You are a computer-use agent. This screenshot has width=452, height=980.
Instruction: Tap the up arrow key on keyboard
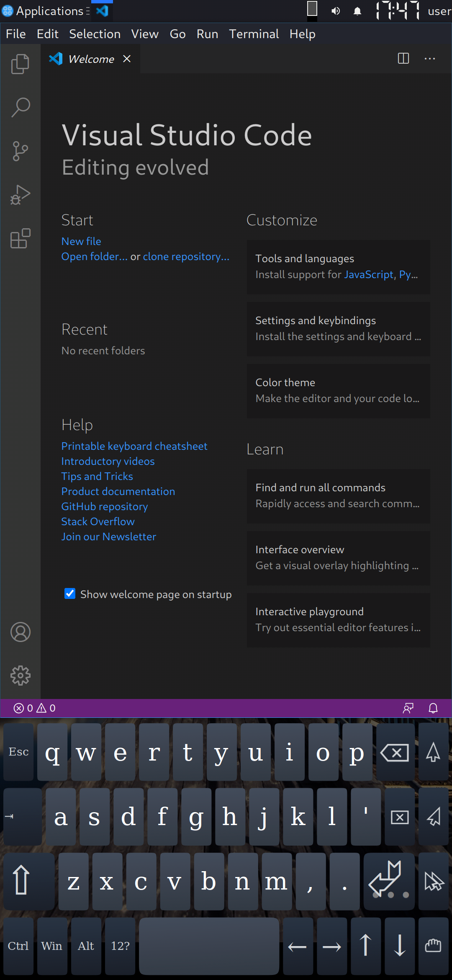[365, 946]
